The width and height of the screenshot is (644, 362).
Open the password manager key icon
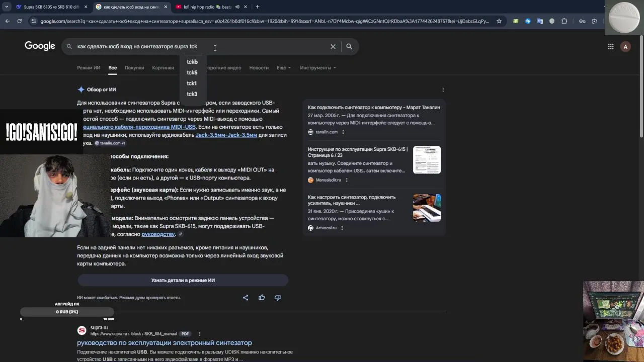point(582,21)
